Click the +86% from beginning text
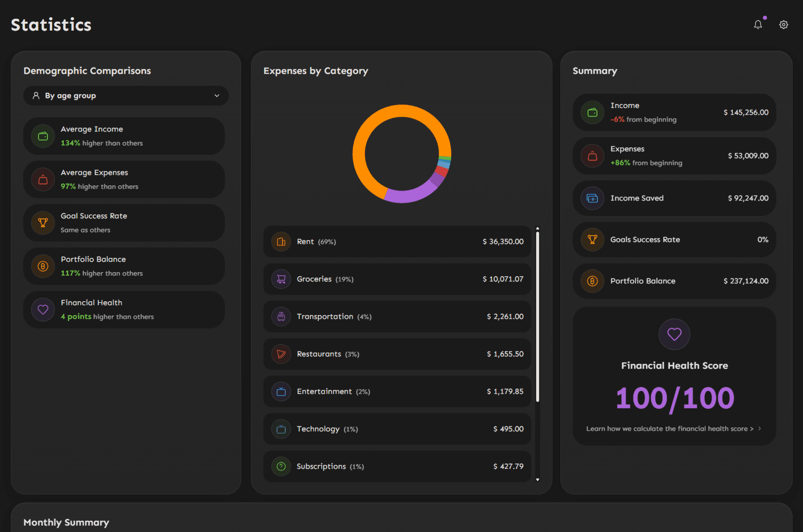This screenshot has width=803, height=532. pos(646,163)
